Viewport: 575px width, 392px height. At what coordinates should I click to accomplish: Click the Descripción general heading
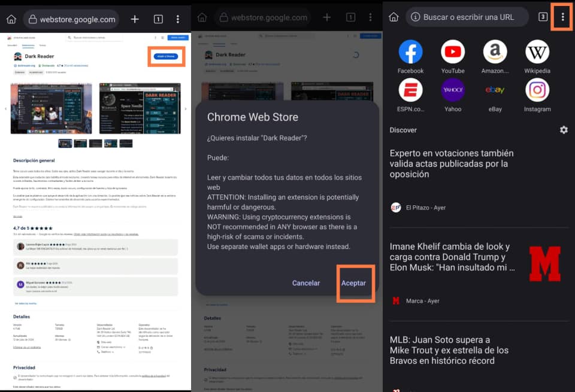34,160
